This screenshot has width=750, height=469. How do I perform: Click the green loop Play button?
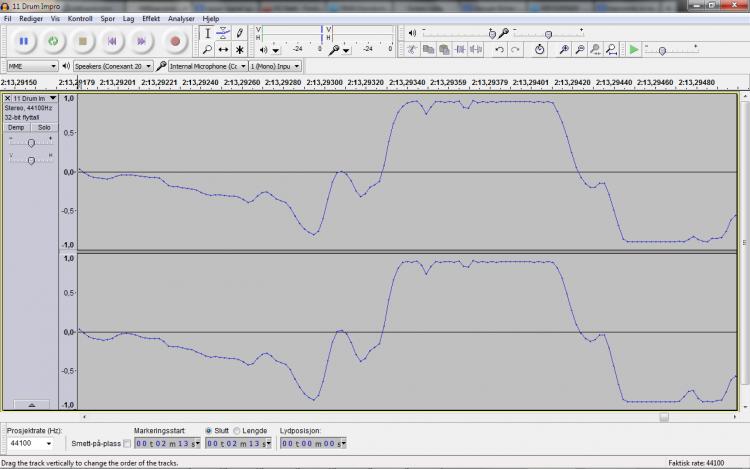point(53,42)
